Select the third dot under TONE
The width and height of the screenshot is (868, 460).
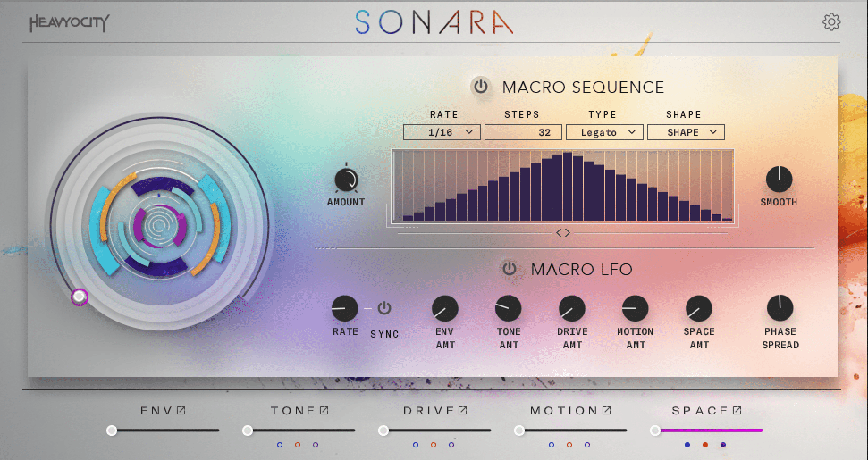[x=316, y=445]
